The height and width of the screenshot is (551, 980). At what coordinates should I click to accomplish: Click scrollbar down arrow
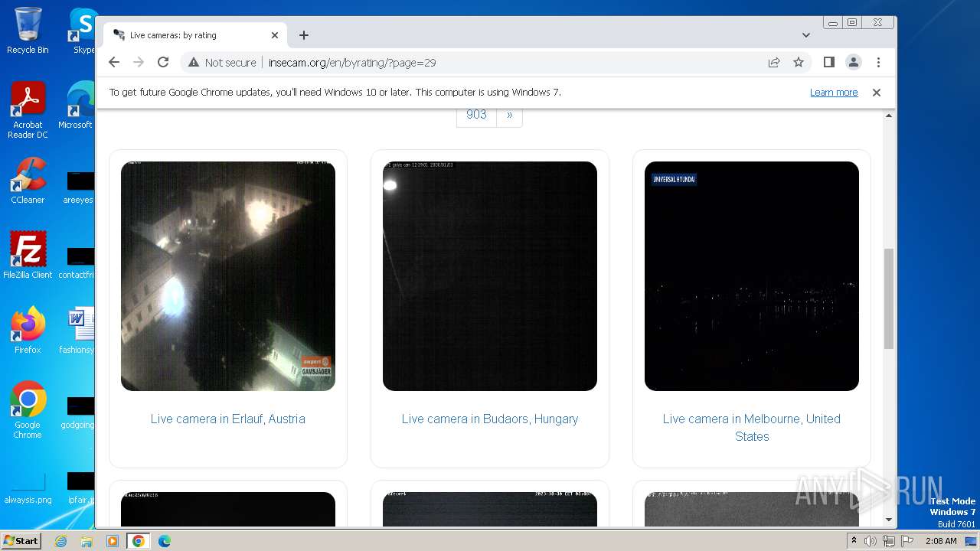[x=889, y=520]
